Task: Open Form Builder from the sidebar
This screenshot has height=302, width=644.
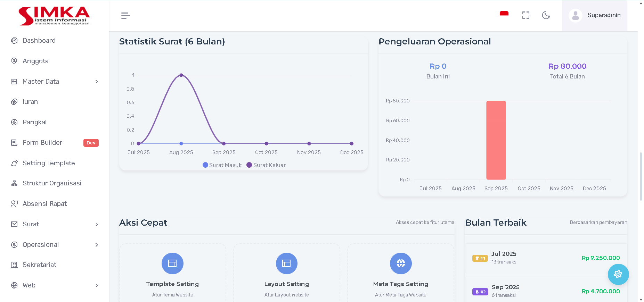Action: 42,143
